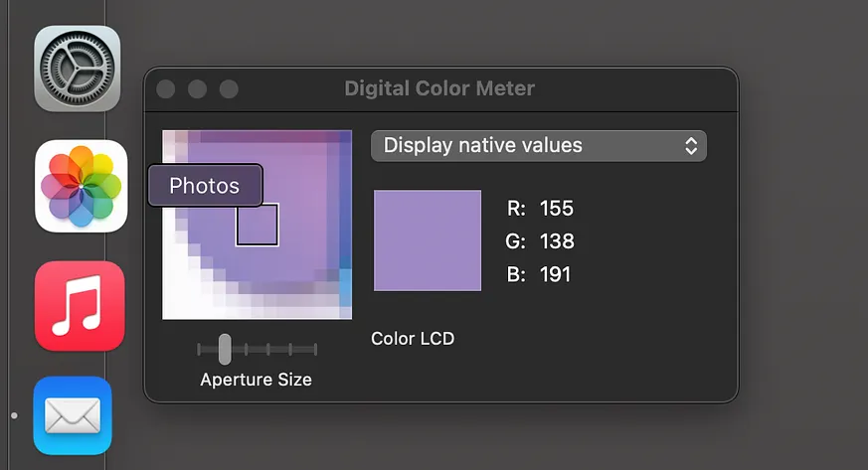Click the blue value 191 readout
Screen dimensions: 868x470
(x=555, y=274)
